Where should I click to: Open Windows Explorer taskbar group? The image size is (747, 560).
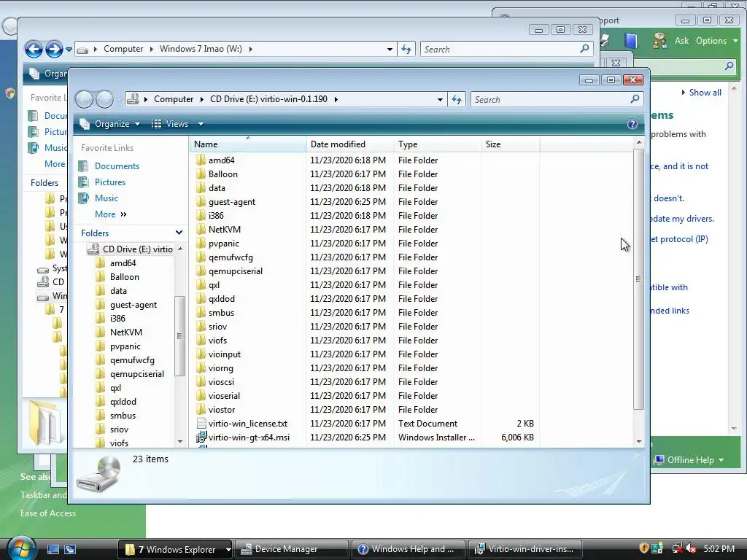coord(174,550)
